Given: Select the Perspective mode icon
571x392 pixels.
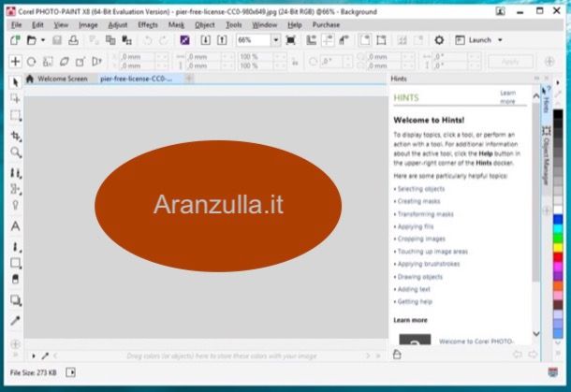Looking at the screenshot, I should pos(96,62).
